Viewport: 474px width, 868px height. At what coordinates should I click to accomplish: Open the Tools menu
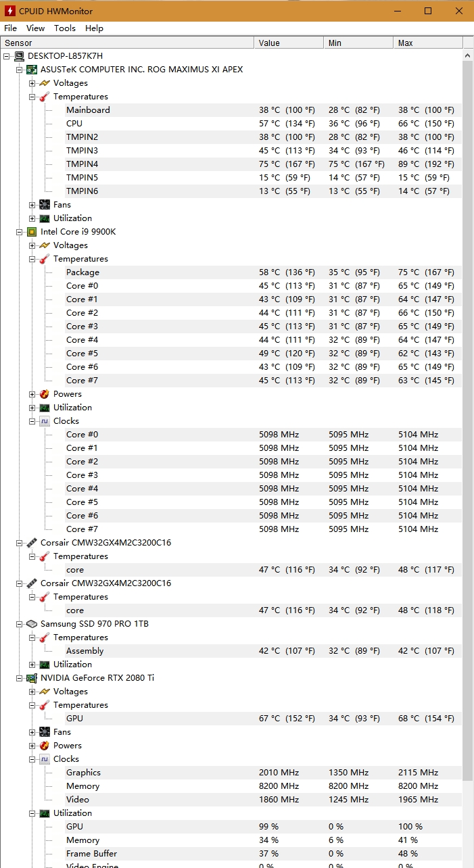[x=65, y=28]
